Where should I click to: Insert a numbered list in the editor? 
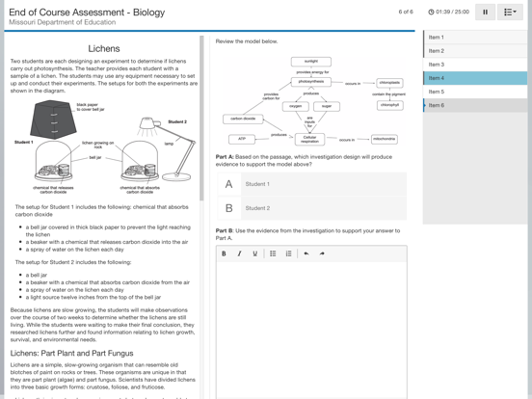288,253
